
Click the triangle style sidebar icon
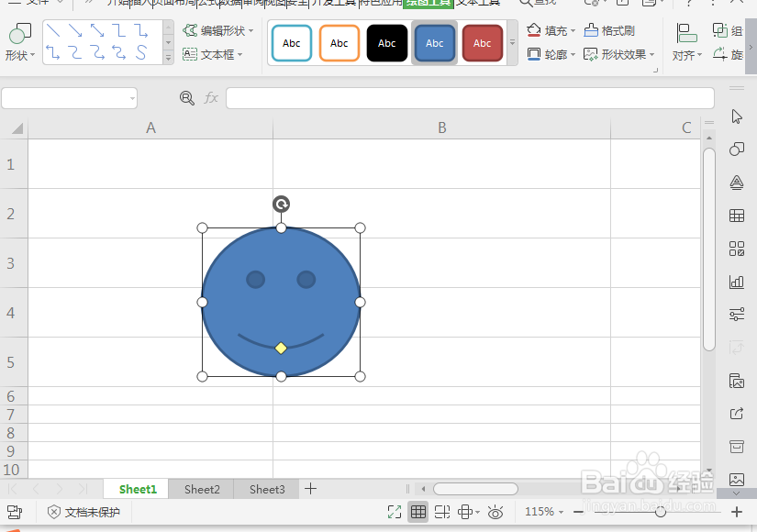pyautogui.click(x=736, y=183)
